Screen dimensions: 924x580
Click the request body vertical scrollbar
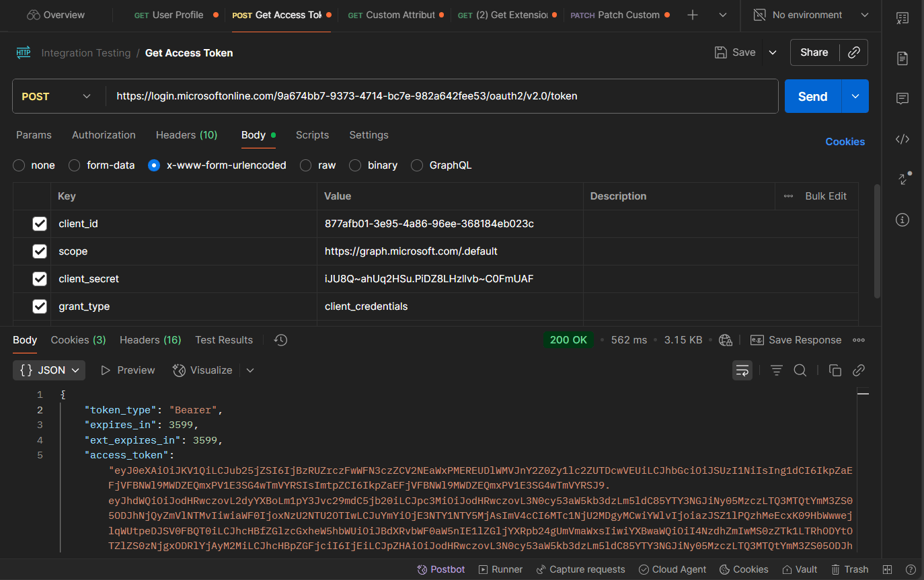pyautogui.click(x=876, y=241)
